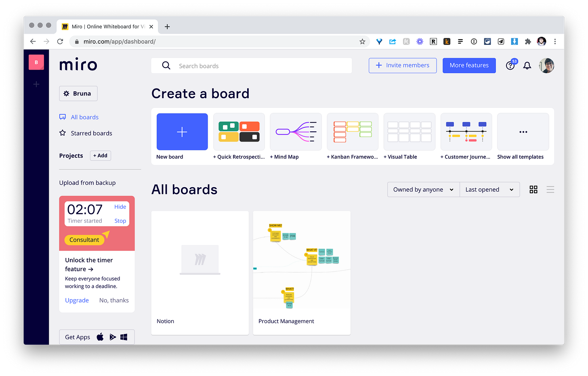
Task: Create a New board
Action: 182,132
